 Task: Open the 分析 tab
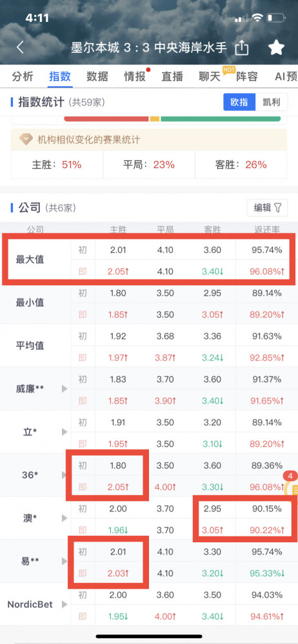pyautogui.click(x=22, y=77)
